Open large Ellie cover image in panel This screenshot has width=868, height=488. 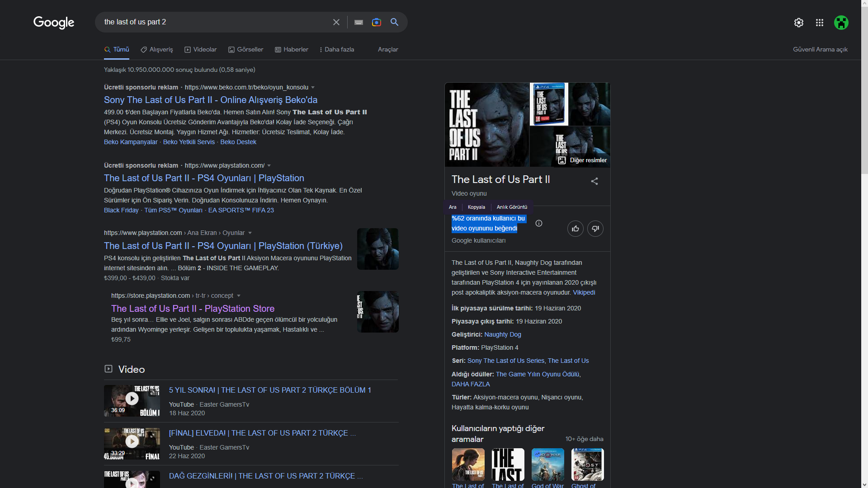487,125
